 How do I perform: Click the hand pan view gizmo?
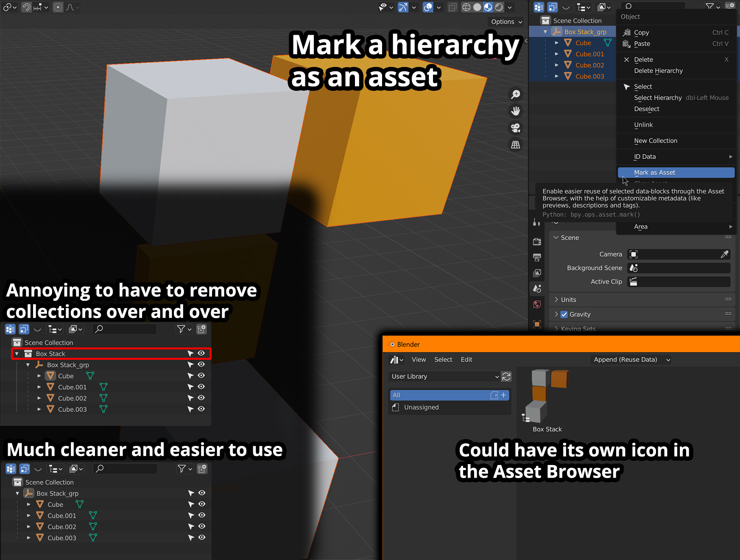[x=516, y=111]
